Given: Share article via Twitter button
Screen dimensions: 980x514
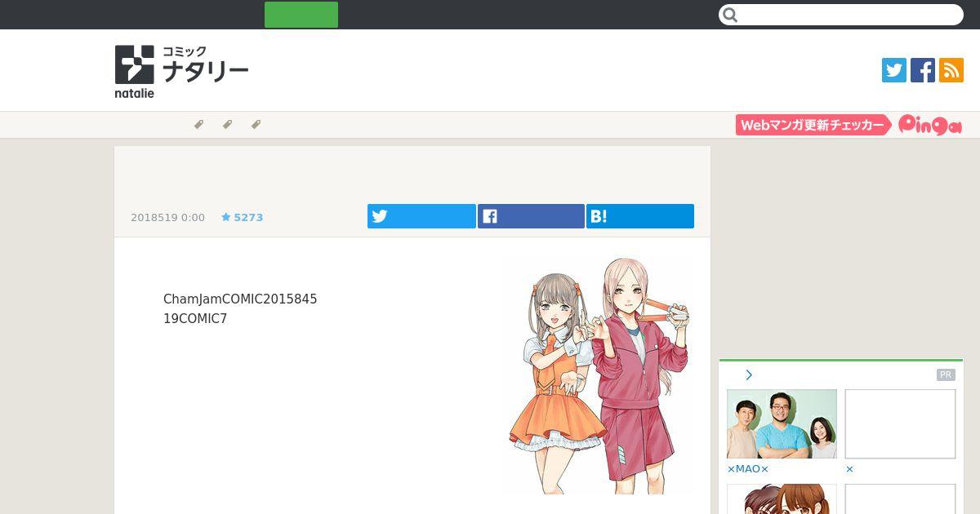Looking at the screenshot, I should 421,216.
